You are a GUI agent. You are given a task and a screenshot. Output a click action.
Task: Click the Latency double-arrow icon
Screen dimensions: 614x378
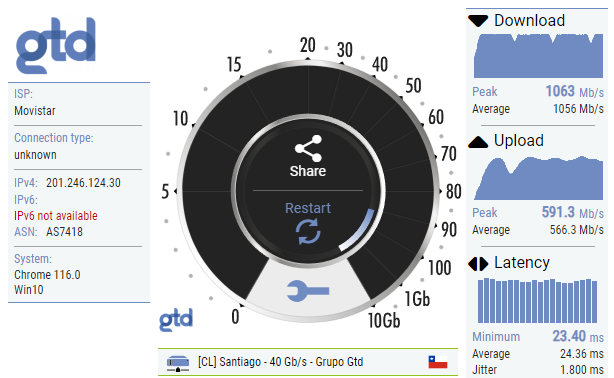(478, 264)
